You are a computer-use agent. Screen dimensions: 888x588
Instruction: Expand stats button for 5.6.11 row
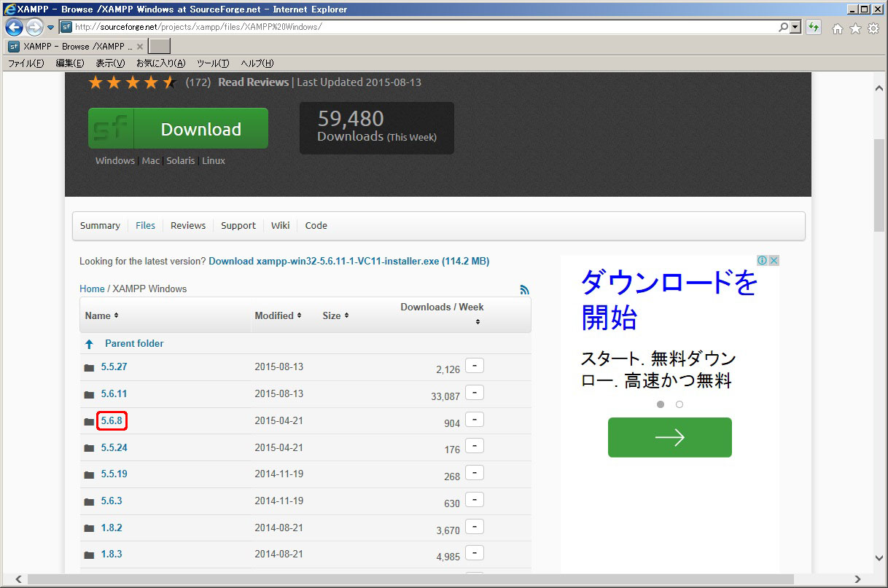coord(474,393)
